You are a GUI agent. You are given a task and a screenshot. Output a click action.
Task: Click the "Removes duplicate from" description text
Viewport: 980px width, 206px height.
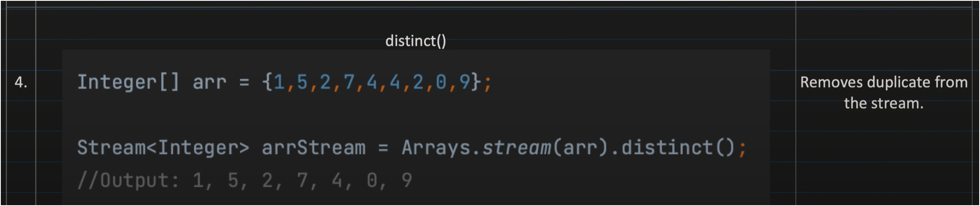pyautogui.click(x=883, y=82)
